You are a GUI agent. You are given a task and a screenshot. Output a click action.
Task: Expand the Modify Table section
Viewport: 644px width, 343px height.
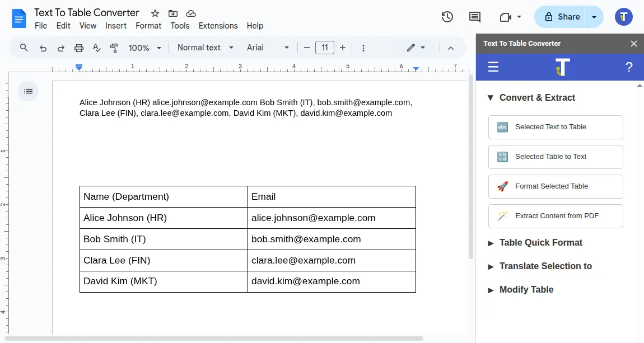tap(491, 290)
